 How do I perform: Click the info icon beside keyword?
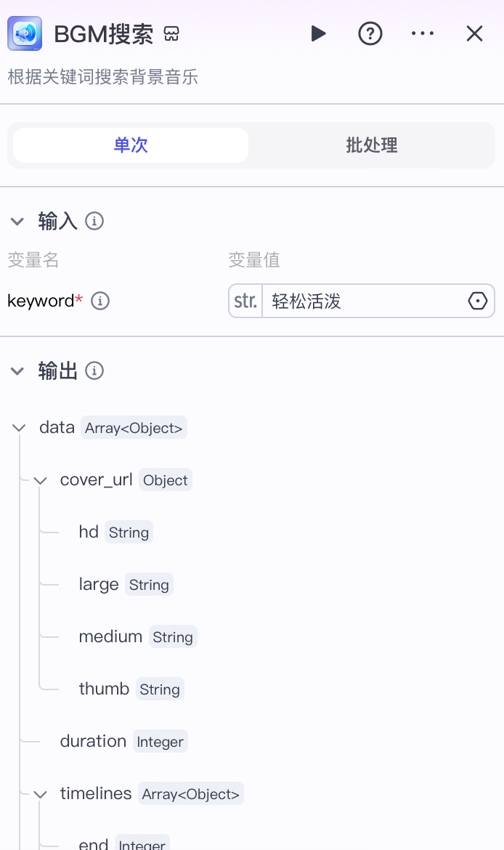(100, 301)
